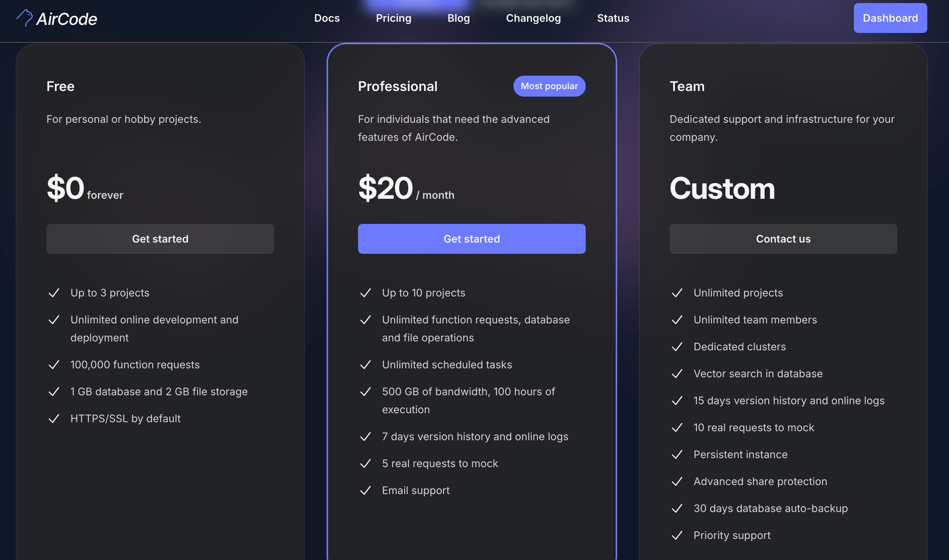This screenshot has width=949, height=560.
Task: Click the Changelog navigation icon
Action: (533, 18)
